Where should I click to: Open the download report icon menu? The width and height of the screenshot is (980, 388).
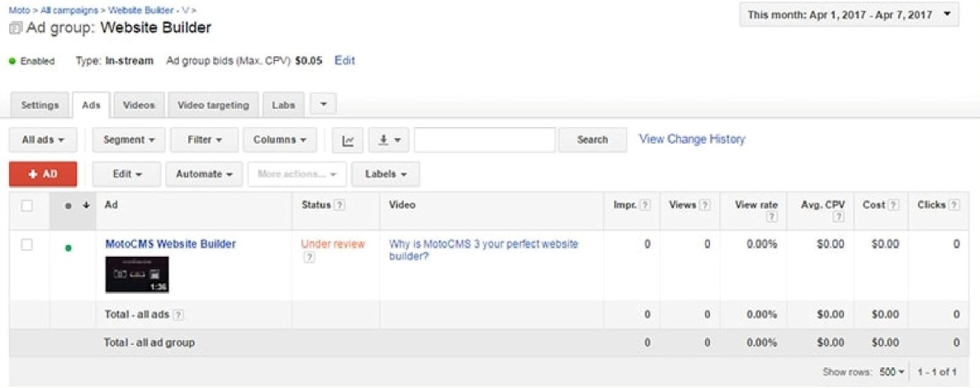[x=388, y=140]
